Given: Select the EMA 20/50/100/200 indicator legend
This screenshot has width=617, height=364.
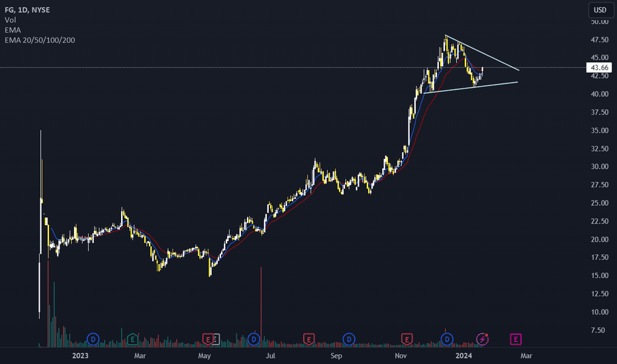Looking at the screenshot, I should point(40,40).
